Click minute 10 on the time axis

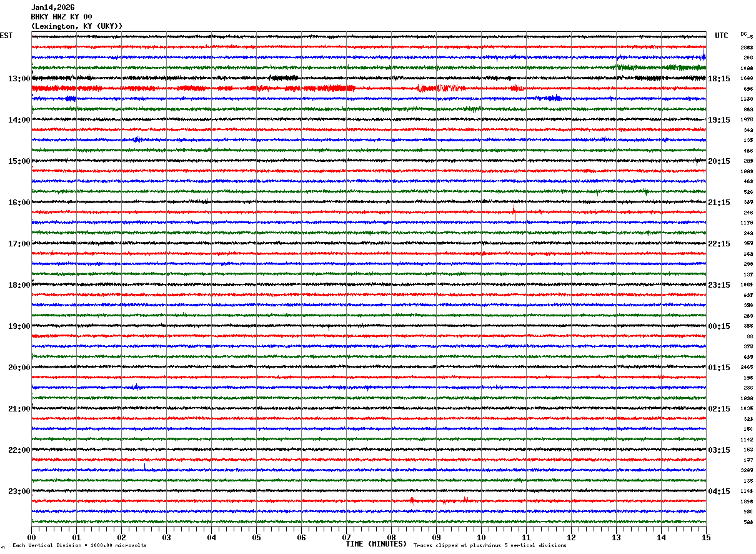(x=481, y=538)
